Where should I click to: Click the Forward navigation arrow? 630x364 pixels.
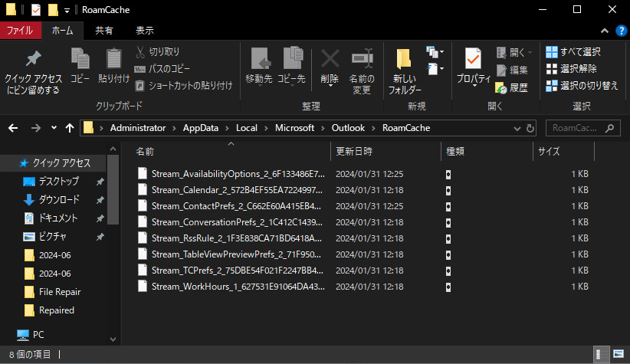[36, 128]
